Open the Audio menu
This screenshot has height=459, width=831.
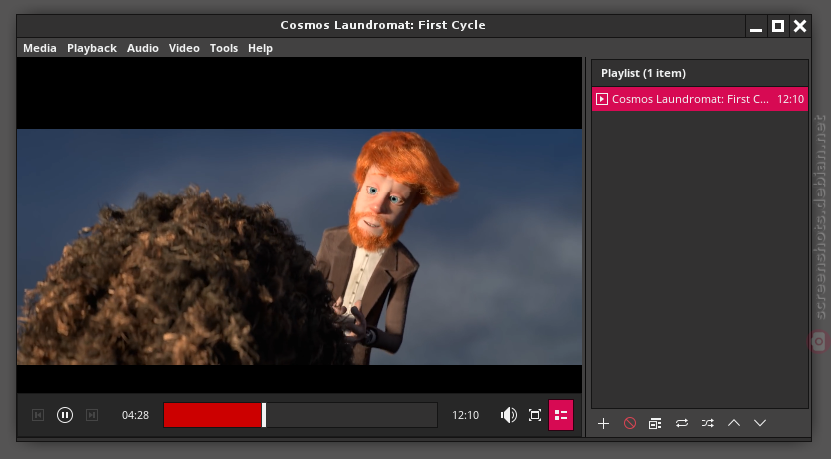click(143, 48)
